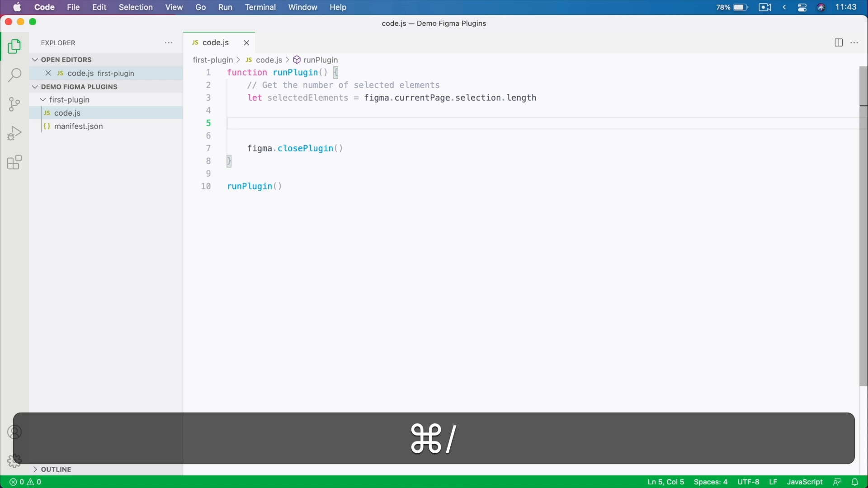Go to line via Ln 5, Col 5

click(666, 482)
